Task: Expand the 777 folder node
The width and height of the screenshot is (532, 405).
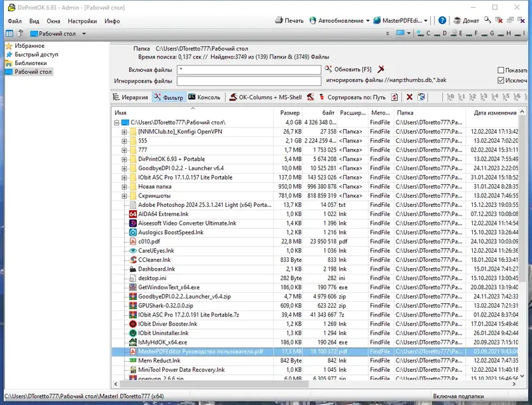Action: 124,150
